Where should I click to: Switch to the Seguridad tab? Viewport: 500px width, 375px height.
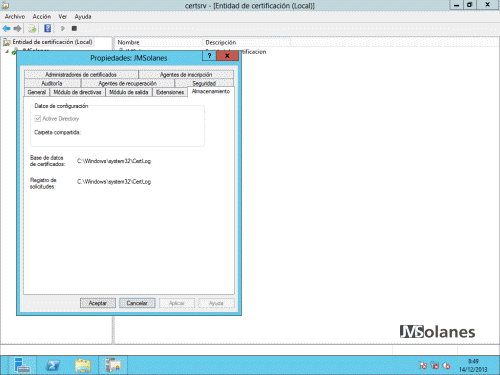tap(204, 83)
